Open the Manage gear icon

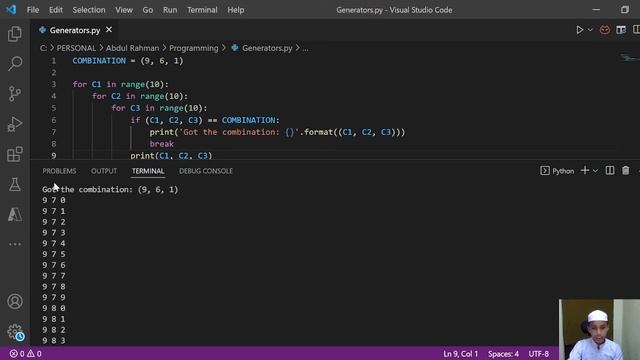point(15,331)
